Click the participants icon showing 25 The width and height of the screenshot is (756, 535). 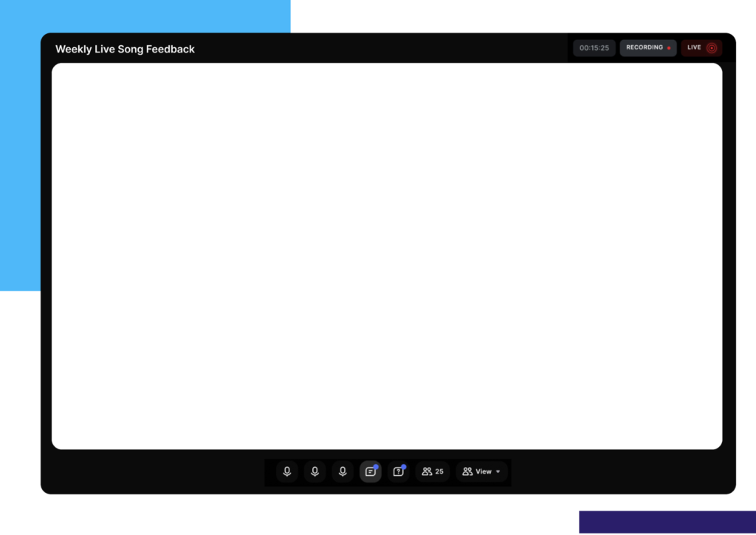(x=432, y=471)
